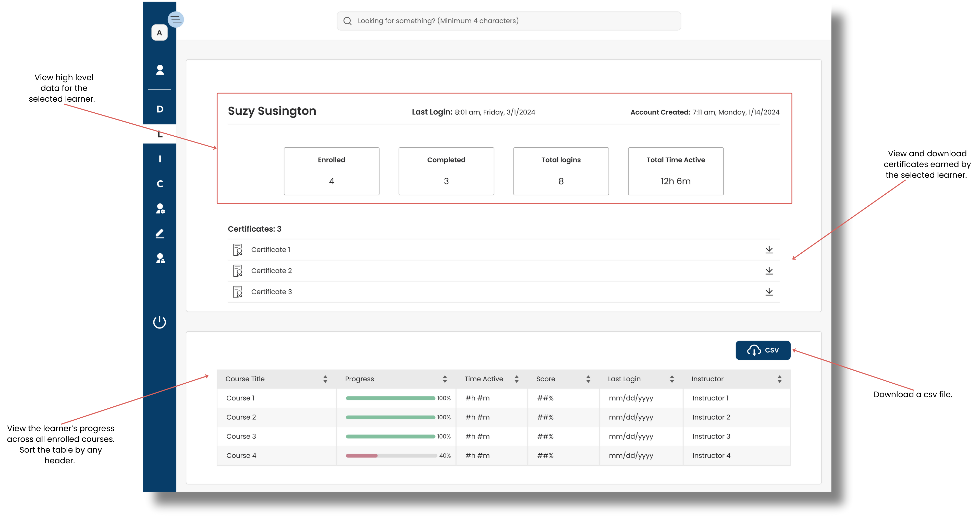Click the power logout icon
Viewport: 980px width, 519px height.
click(160, 322)
